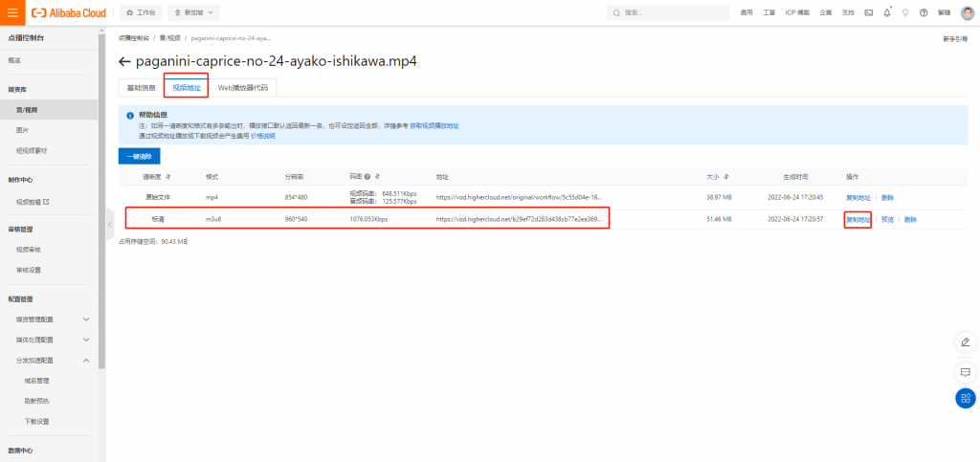Open the user avatar menu
Viewport: 980px width, 462px height.
(x=967, y=12)
